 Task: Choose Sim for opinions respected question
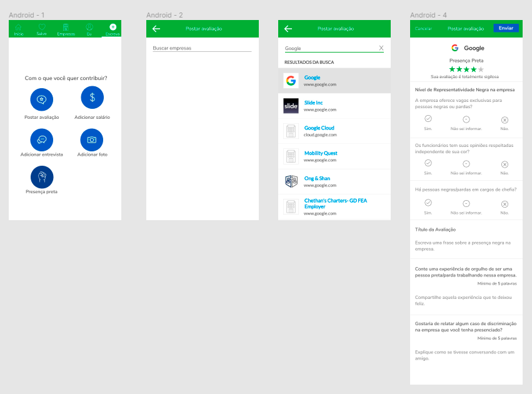[428, 163]
